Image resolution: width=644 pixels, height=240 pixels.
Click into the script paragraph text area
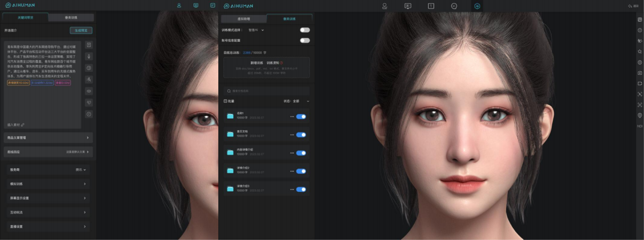point(41,61)
